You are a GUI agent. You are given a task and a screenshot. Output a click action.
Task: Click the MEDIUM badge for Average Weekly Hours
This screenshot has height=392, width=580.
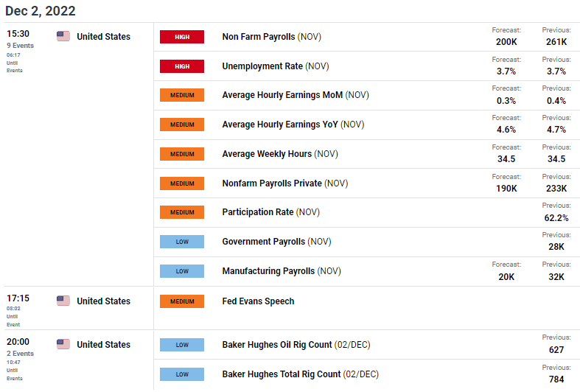pyautogui.click(x=181, y=154)
